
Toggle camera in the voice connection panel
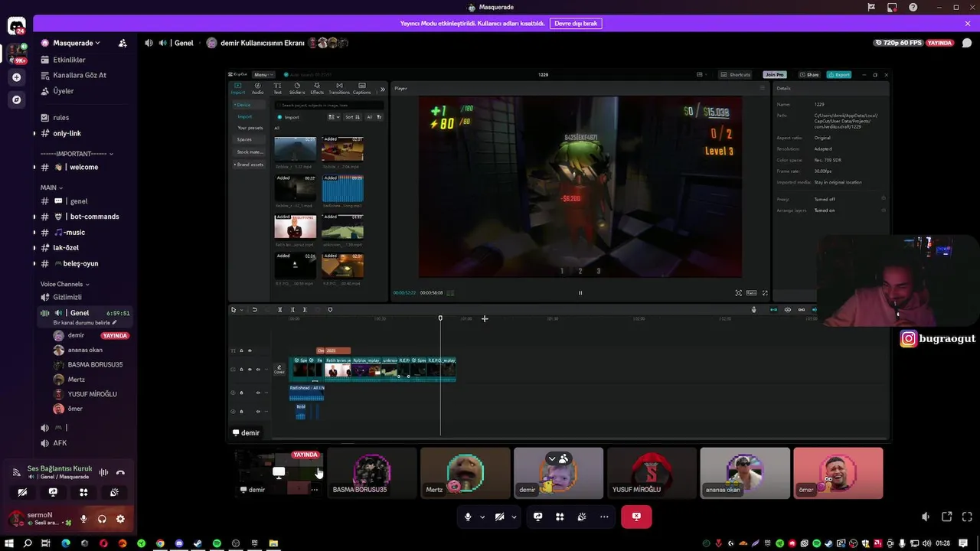pyautogui.click(x=22, y=492)
